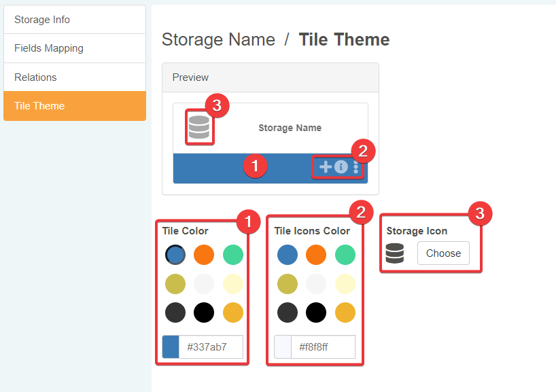
Task: Select black swatch under Tile Color
Action: (x=204, y=313)
